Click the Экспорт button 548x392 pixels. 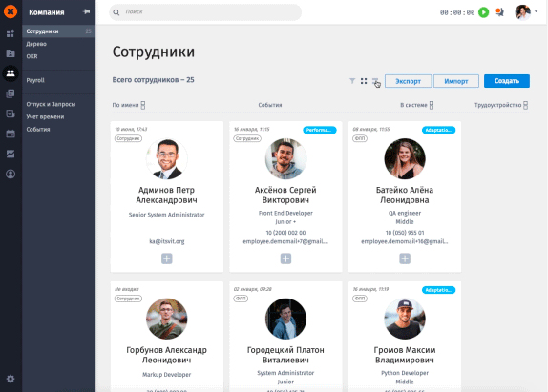tap(409, 81)
